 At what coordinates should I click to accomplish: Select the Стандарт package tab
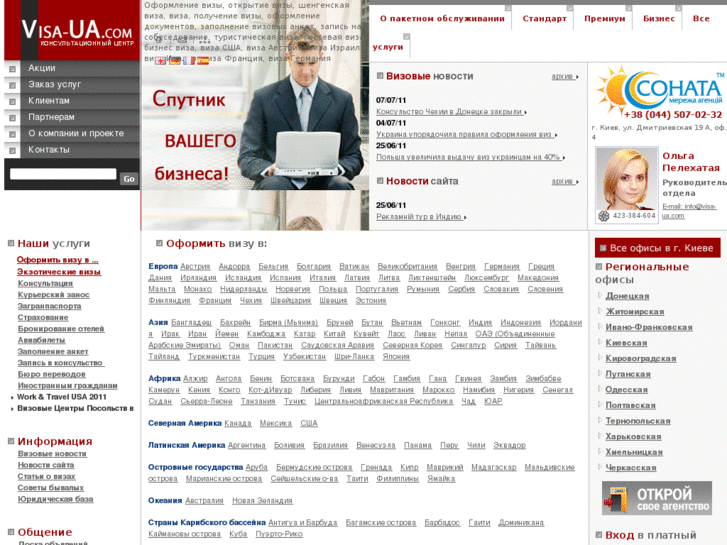[x=544, y=19]
